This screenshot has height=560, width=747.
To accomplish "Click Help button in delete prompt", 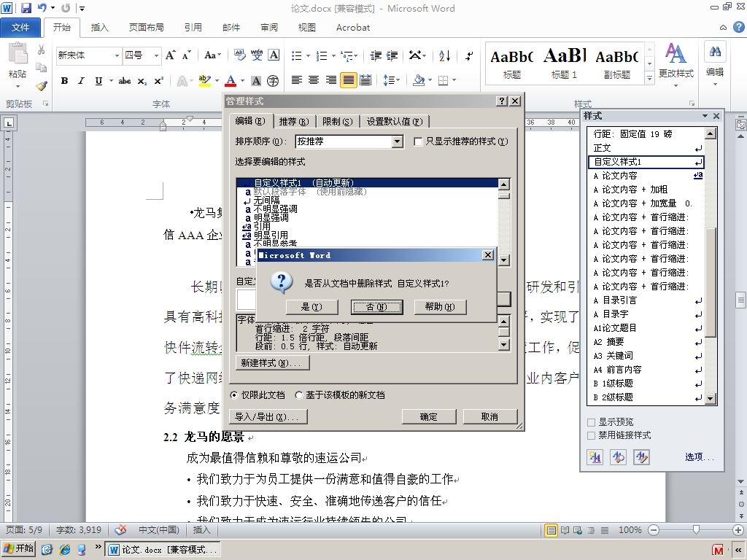I will pos(440,307).
